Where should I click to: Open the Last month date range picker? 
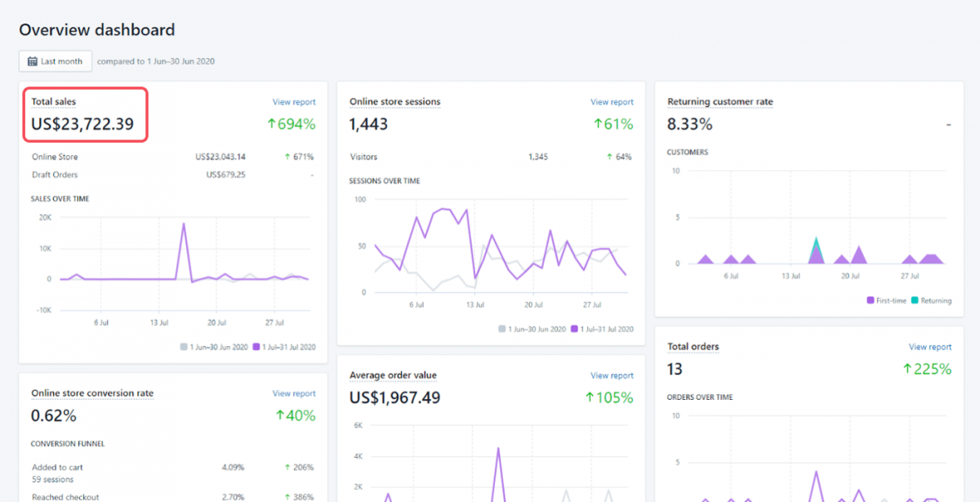point(56,61)
